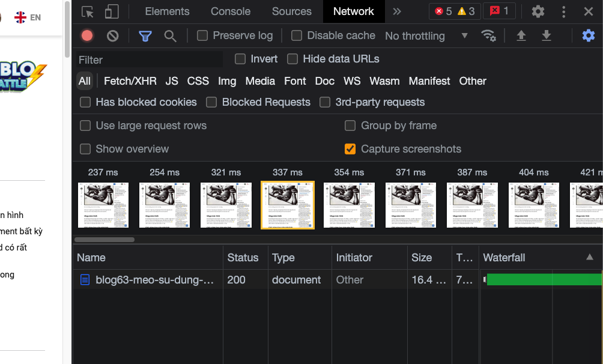Viewport: 603px width, 364px height.
Task: Open the more tools overflow chevron
Action: [397, 11]
